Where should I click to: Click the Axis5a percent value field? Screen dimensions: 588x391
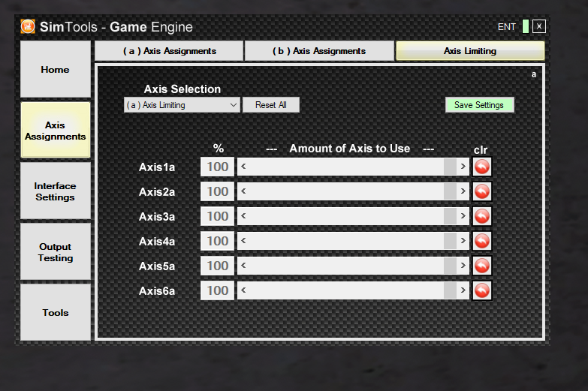tap(218, 266)
